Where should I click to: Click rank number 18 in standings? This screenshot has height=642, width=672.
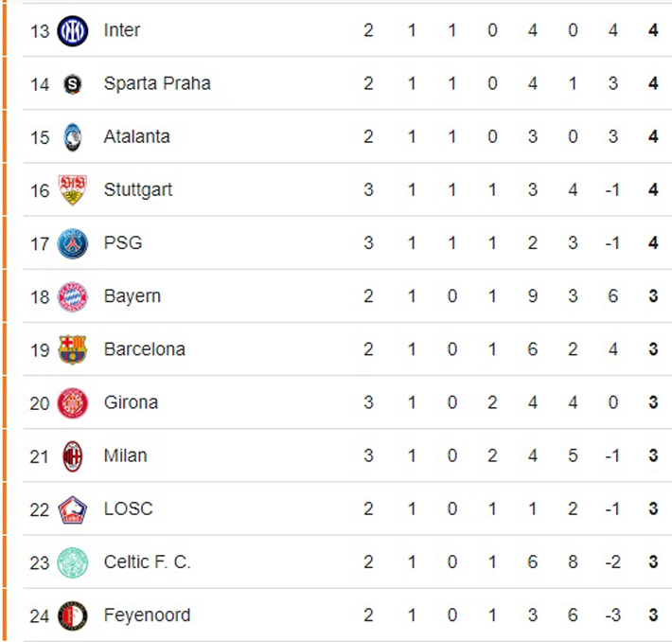pyautogui.click(x=39, y=296)
